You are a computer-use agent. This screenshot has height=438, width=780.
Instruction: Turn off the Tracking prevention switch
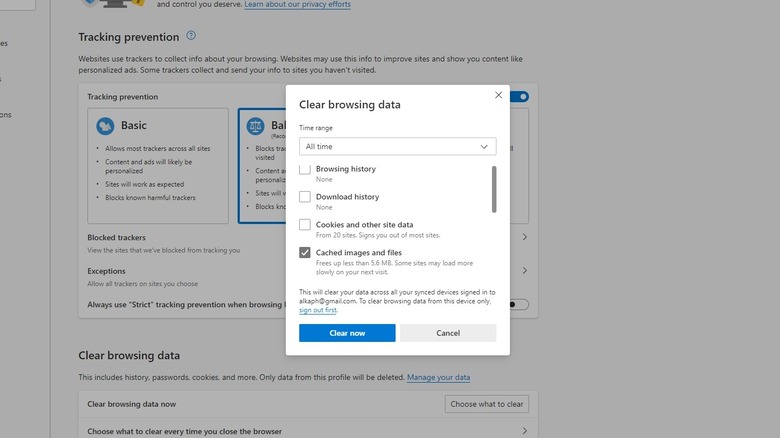point(520,97)
